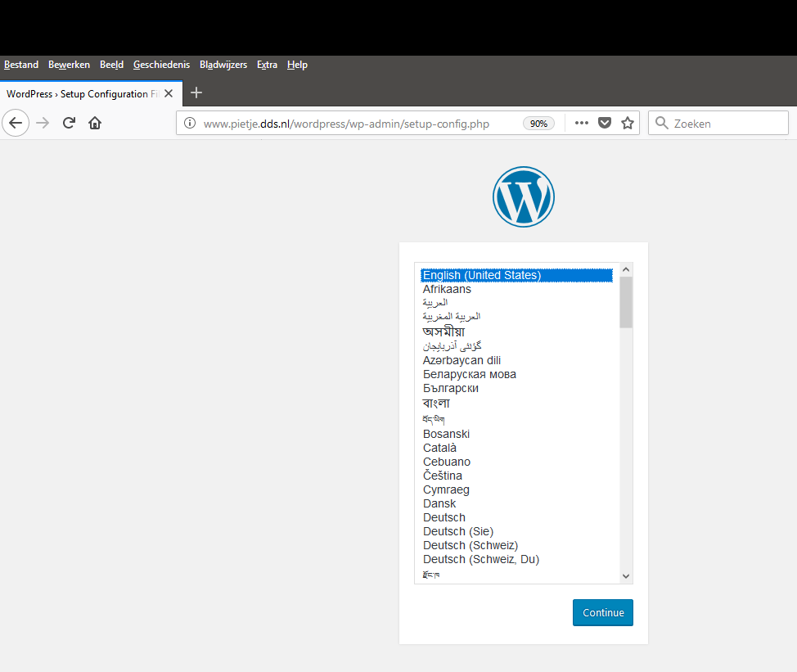
Task: Open a new tab with plus button
Action: (x=196, y=93)
